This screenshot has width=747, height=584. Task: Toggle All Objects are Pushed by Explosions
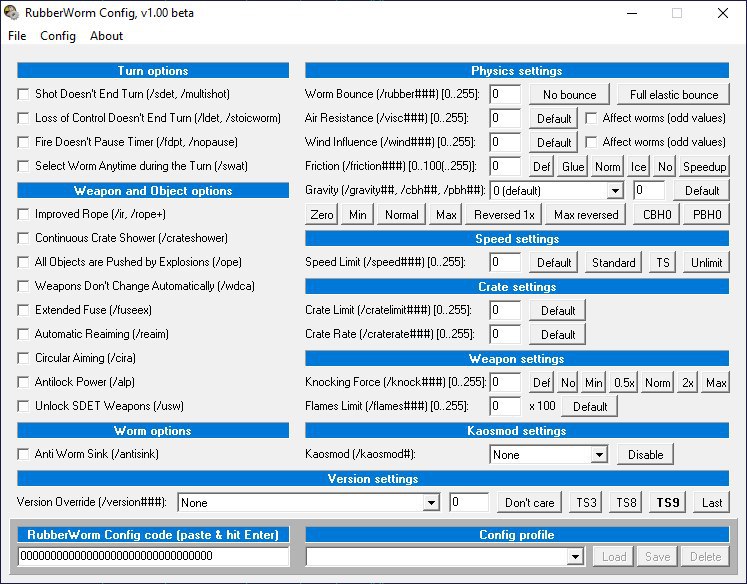tap(23, 262)
